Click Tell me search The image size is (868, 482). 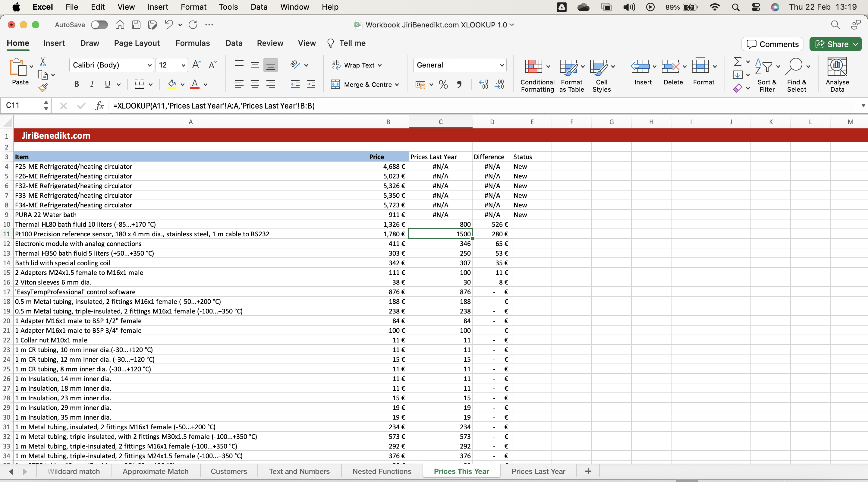[x=346, y=43]
